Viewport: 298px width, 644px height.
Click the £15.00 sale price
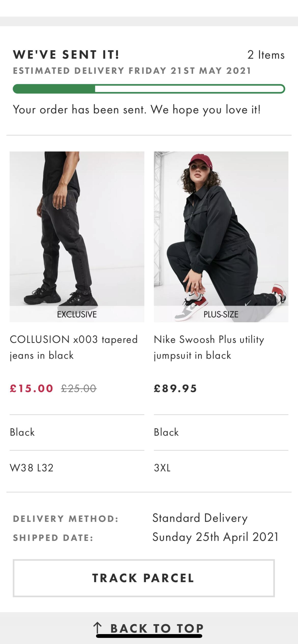tap(32, 388)
